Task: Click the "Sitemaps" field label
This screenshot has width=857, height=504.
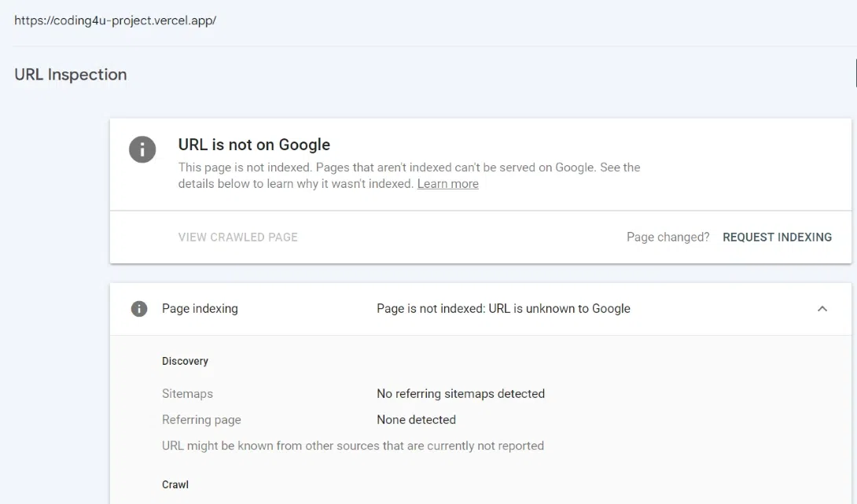Action: coord(187,394)
